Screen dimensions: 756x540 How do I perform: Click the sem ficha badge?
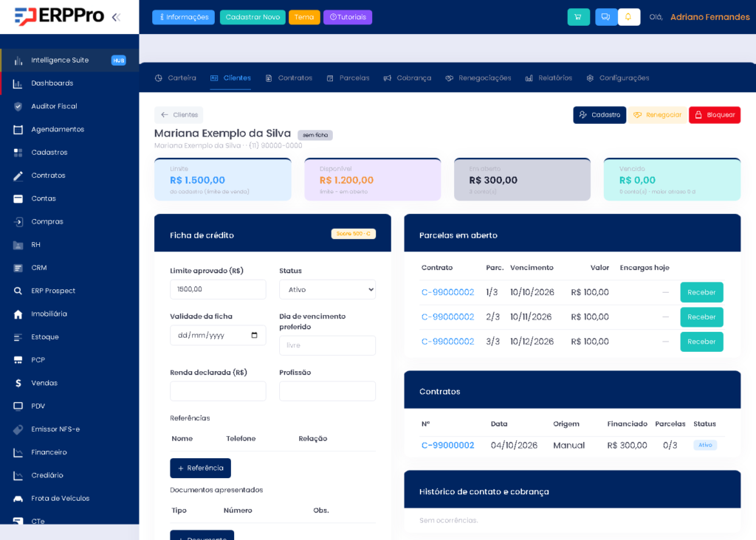click(x=315, y=135)
